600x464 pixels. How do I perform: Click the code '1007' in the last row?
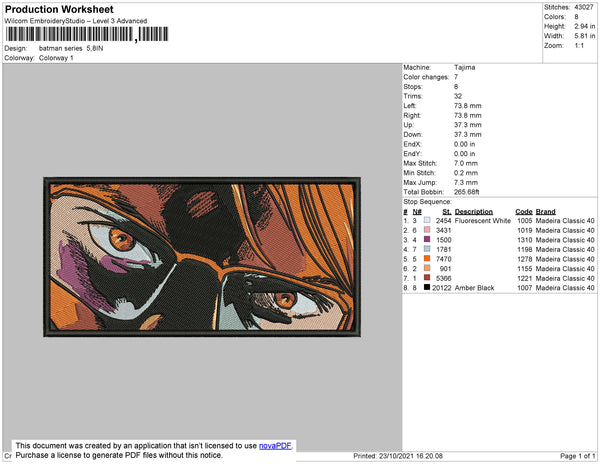point(525,288)
